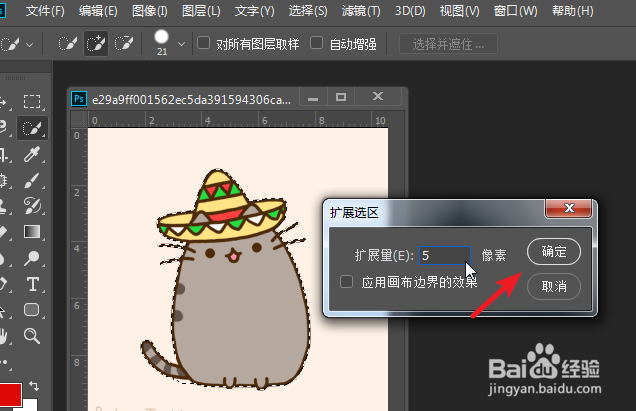
Task: Toggle 应用画布边界的效果 checkbox
Action: click(346, 282)
